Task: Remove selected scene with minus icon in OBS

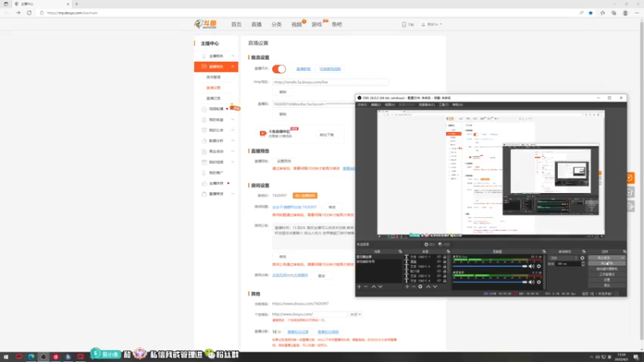Action: tap(366, 286)
